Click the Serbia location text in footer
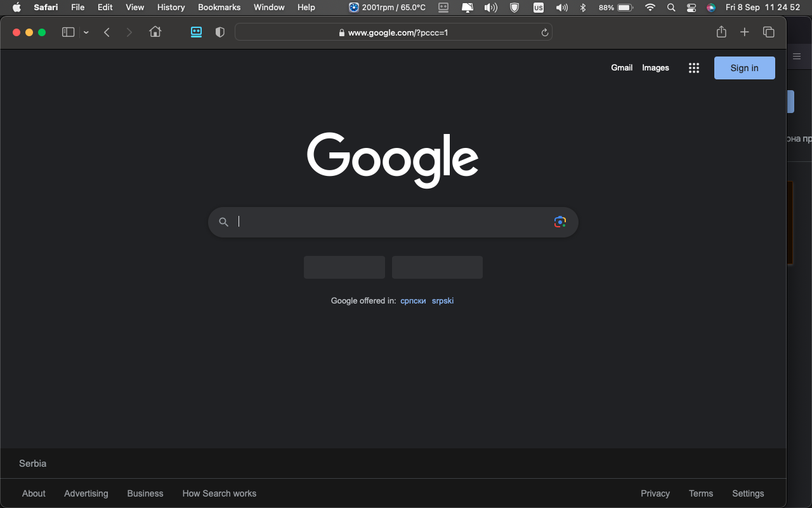This screenshot has width=812, height=508. click(x=33, y=464)
